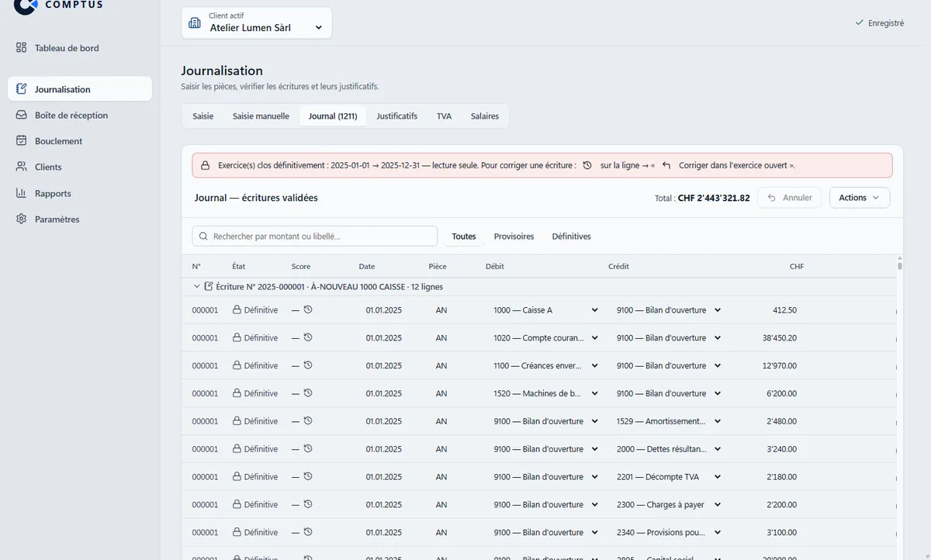
Task: Click the Paramètres gear icon
Action: [22, 219]
